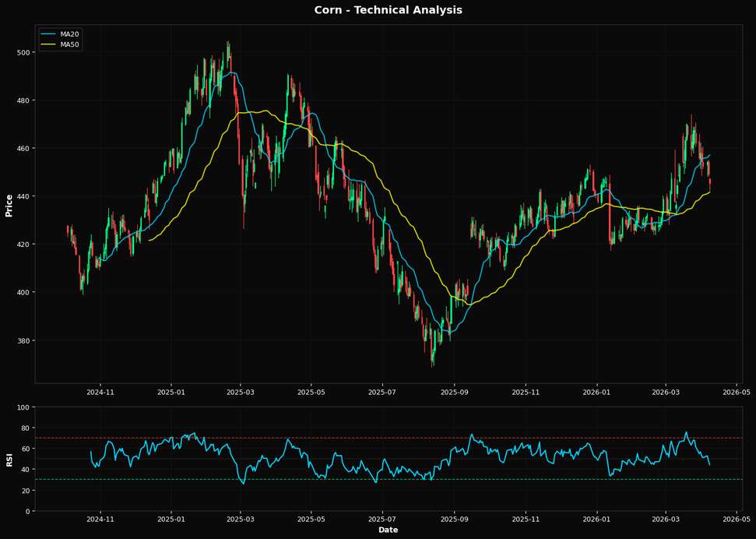The image size is (756, 539).
Task: Click the "RSI" y-axis label
Action: 9,459
